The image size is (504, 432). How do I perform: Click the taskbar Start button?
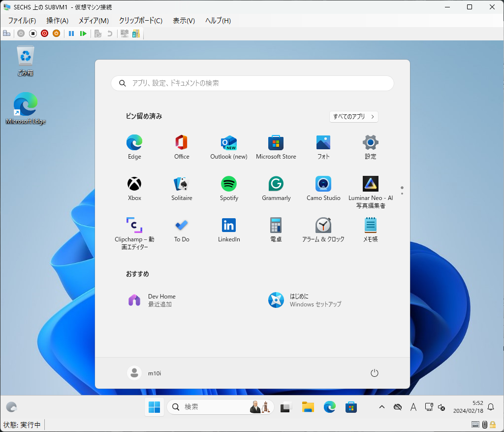pyautogui.click(x=154, y=407)
